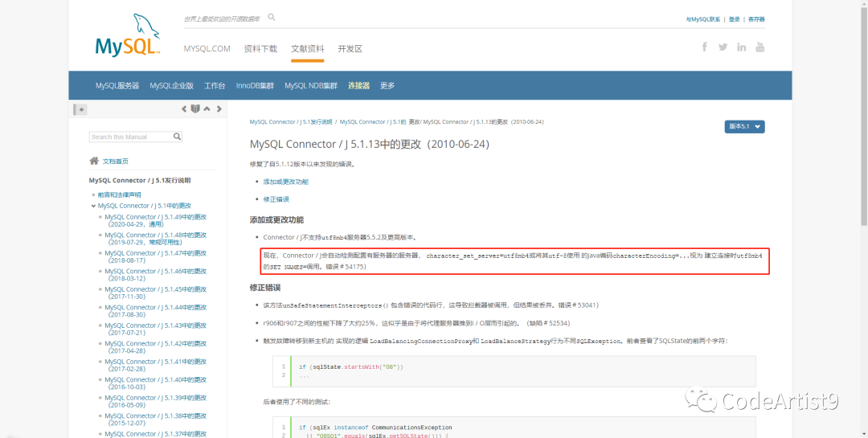Screen dimensions: 868x438
Task: Click breadcrumb MySQL Connector / J 5.1发行说明
Action: pyautogui.click(x=291, y=122)
